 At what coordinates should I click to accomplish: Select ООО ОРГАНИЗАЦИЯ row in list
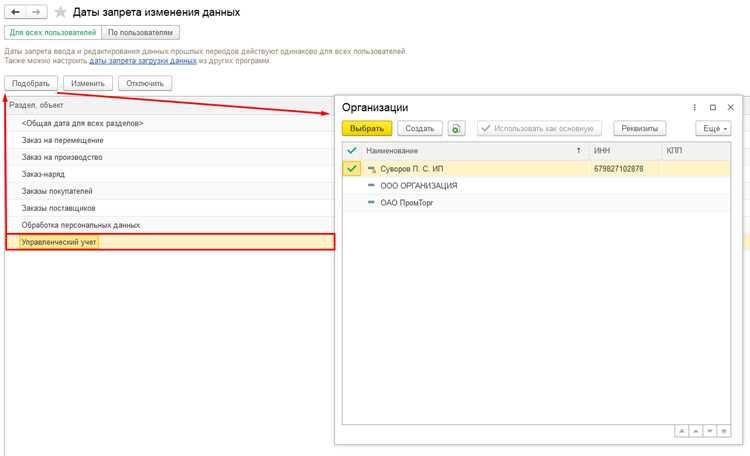[536, 186]
